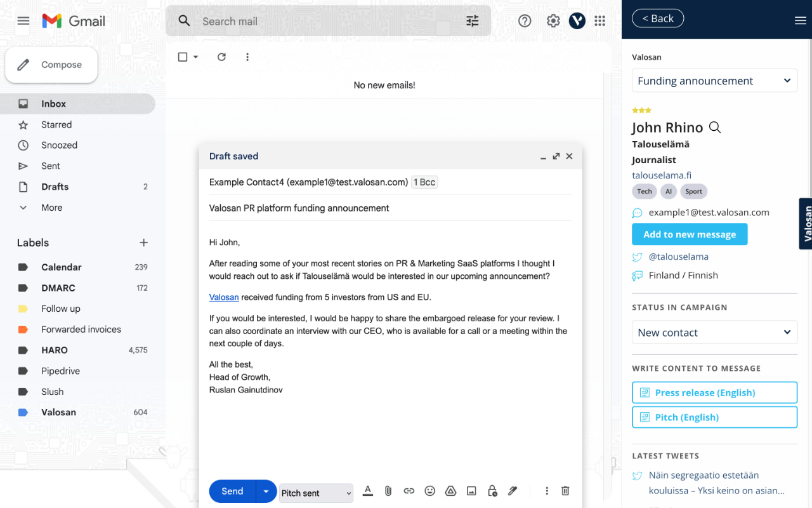Search for John Rhino with magnifier icon
The height and width of the screenshot is (508, 812).
pos(715,128)
